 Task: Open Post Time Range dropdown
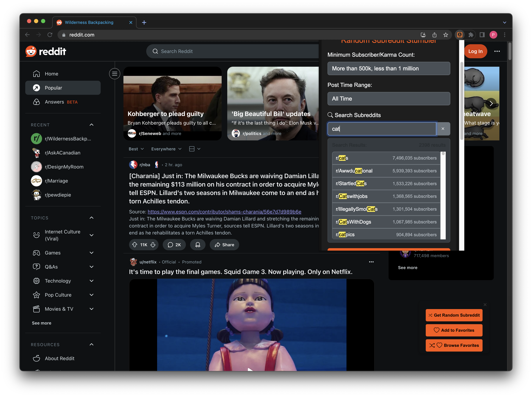[x=388, y=98]
